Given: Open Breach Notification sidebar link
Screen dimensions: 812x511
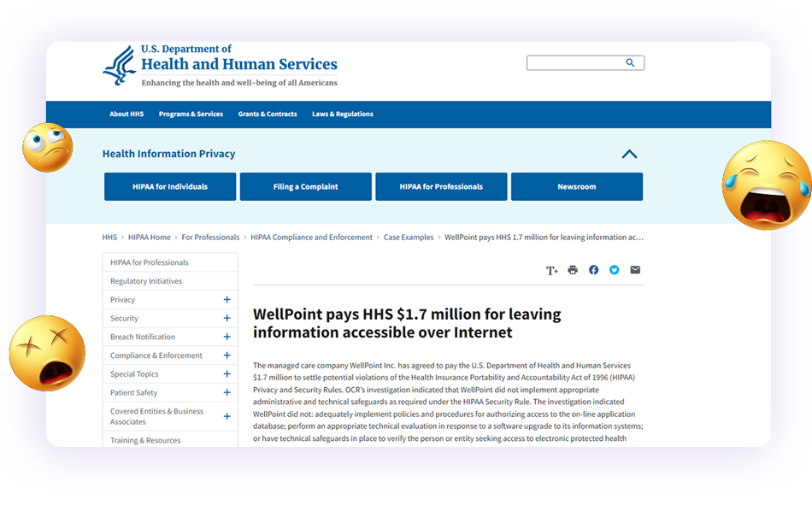Looking at the screenshot, I should [143, 337].
